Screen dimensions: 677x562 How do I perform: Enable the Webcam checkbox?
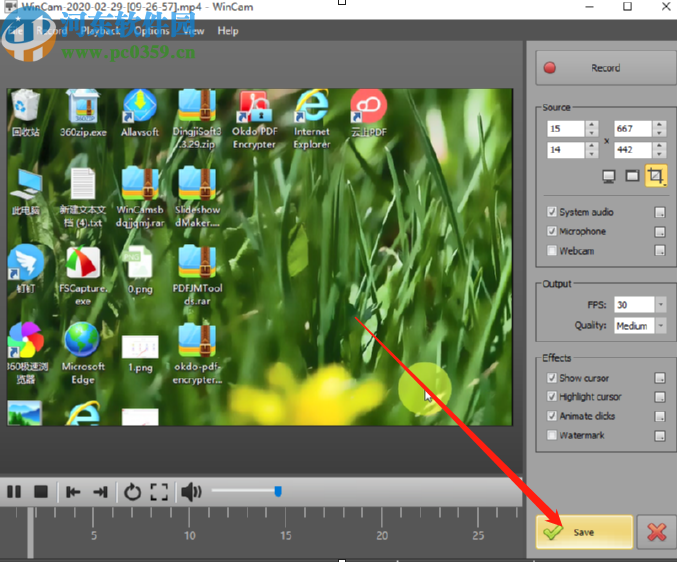[x=552, y=251]
